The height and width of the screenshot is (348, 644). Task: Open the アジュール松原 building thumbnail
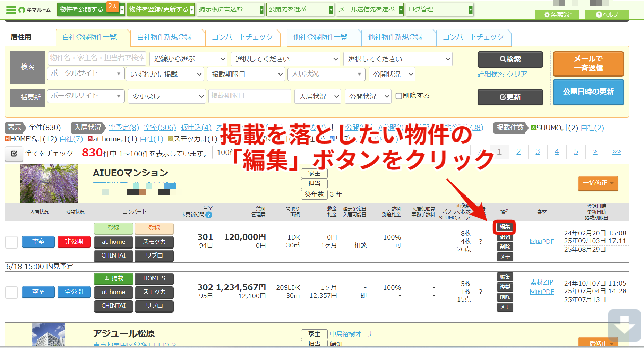[x=49, y=334]
